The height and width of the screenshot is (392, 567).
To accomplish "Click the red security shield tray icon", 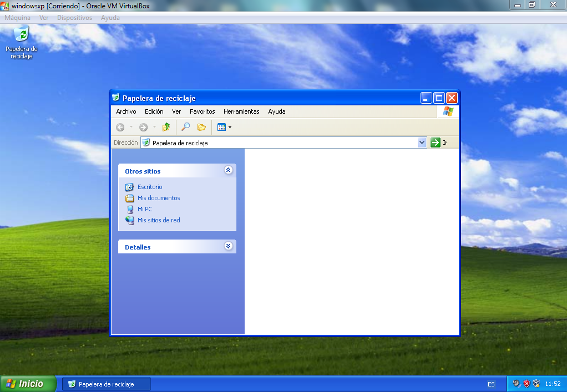I will [526, 384].
